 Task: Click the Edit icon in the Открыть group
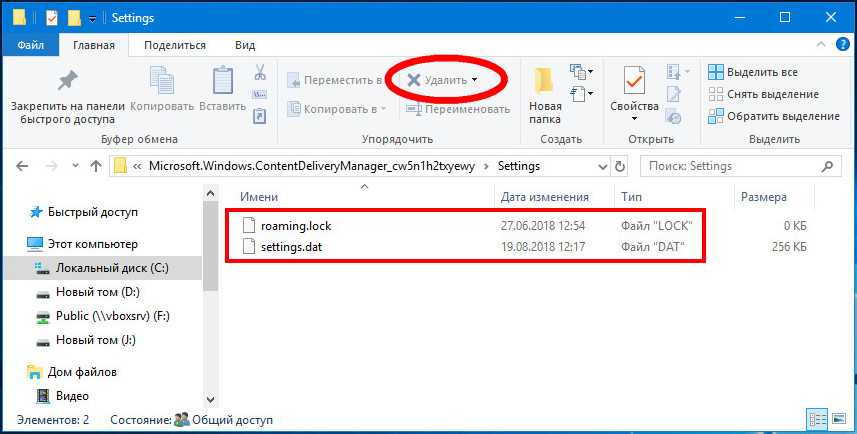673,94
